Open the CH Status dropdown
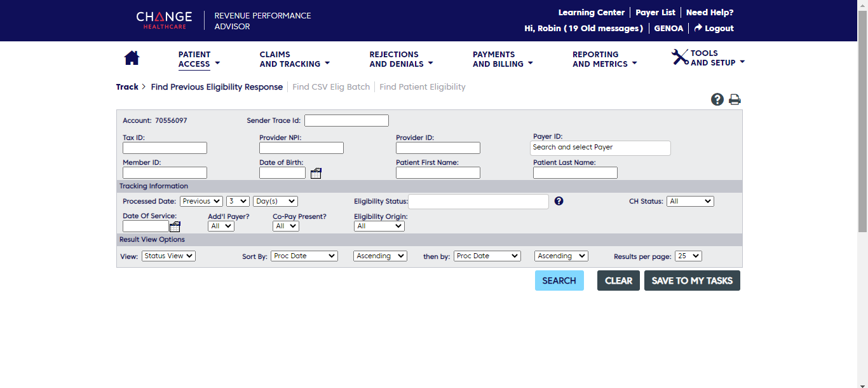This screenshot has height=388, width=868. pos(689,201)
